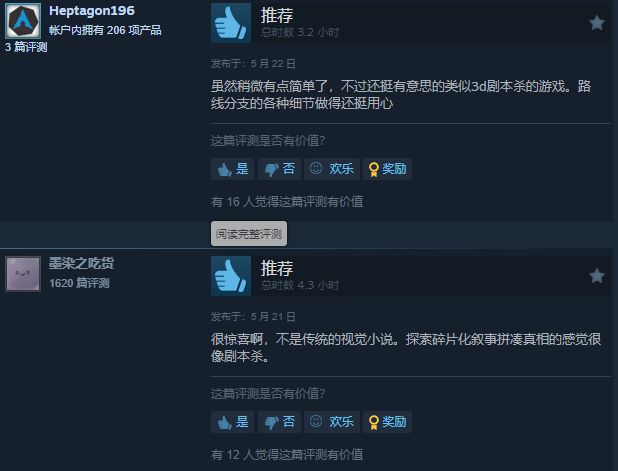Viewport: 618px width, 471px height.
Task: Click the 推荐 title on 墨染之吃货's review
Action: coord(277,268)
